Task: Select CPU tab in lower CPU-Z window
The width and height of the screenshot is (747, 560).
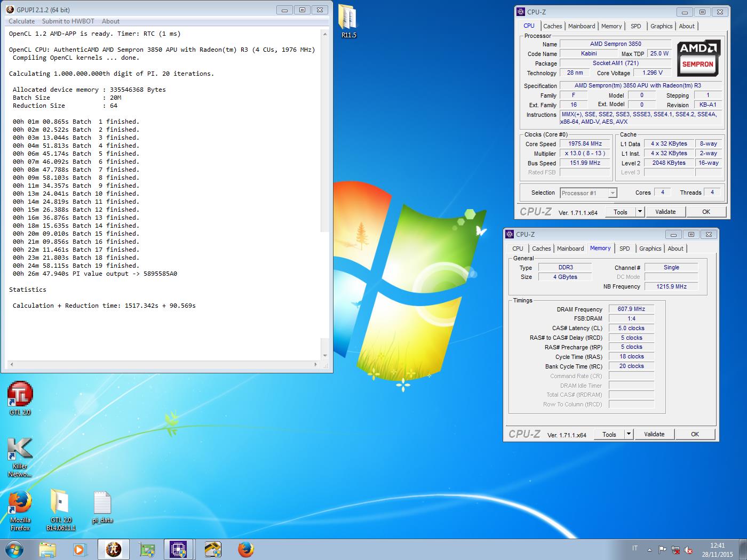Action: tap(518, 249)
